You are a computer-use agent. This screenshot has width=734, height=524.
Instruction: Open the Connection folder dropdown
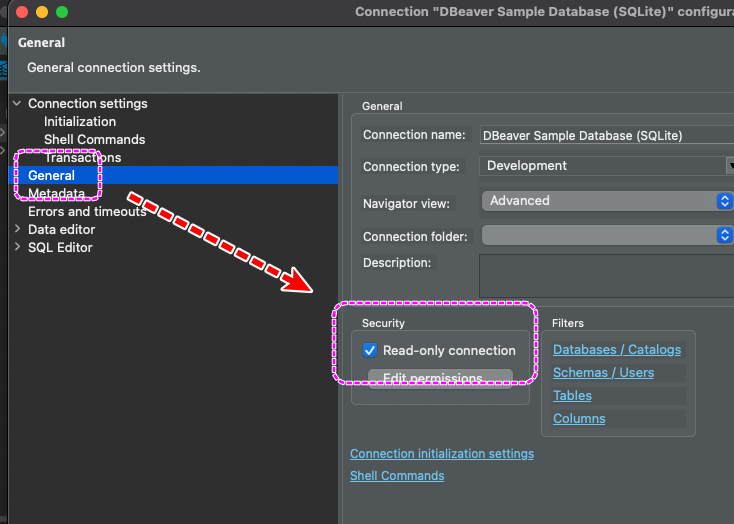[607, 236]
